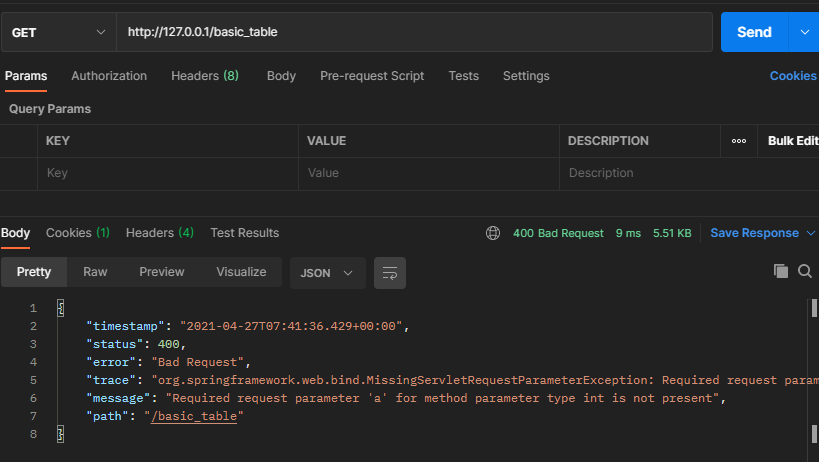Click the 5.51 KB response size

point(672,233)
